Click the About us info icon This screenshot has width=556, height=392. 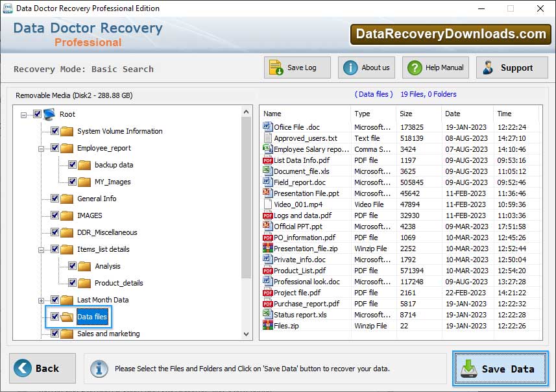pos(350,67)
